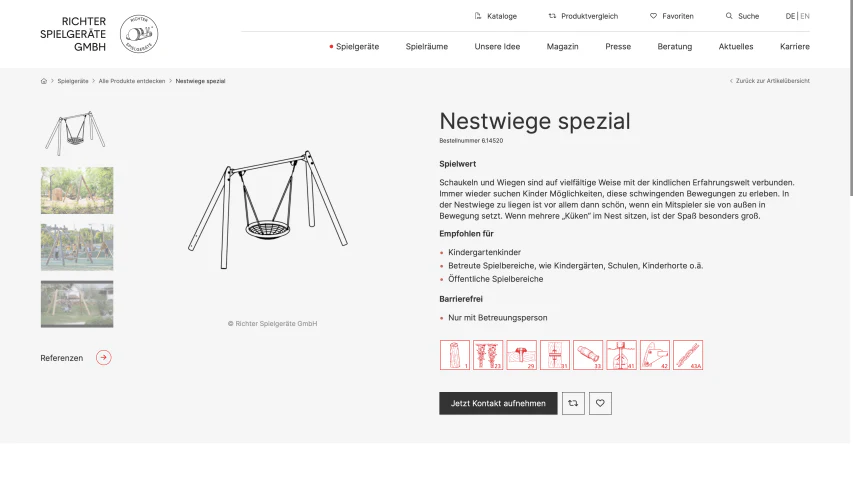Click the red pictogram numbered 1

coord(455,355)
